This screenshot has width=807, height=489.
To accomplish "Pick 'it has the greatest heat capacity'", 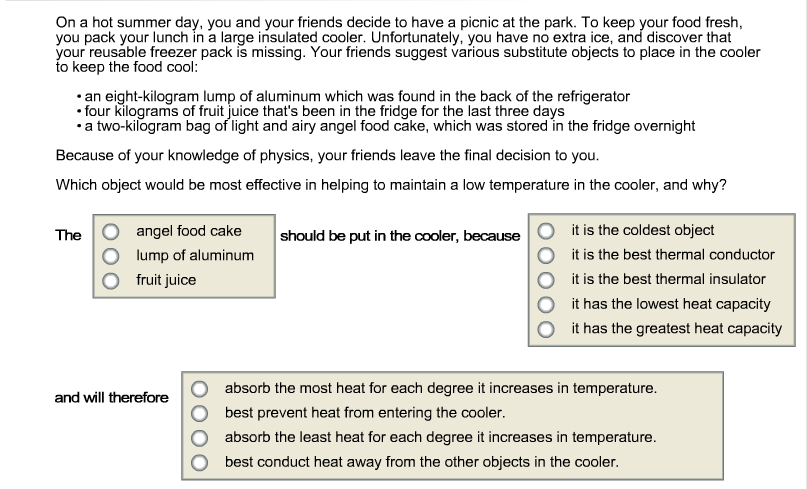I will click(546, 328).
